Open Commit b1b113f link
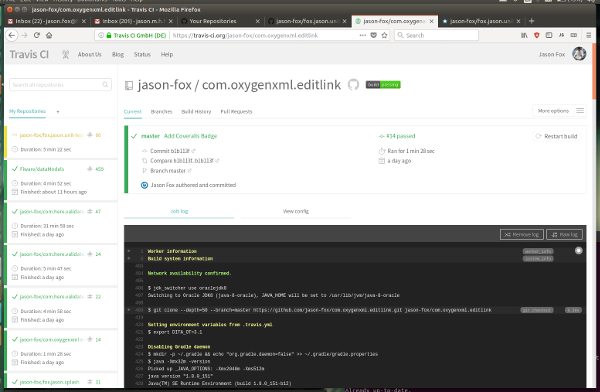Viewport: 600px width, 392px height. tap(170, 151)
